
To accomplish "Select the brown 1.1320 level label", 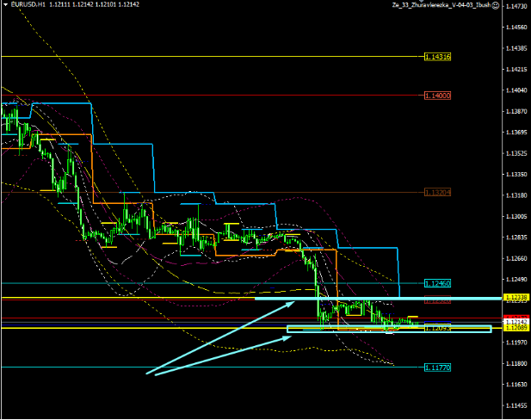I will point(438,193).
